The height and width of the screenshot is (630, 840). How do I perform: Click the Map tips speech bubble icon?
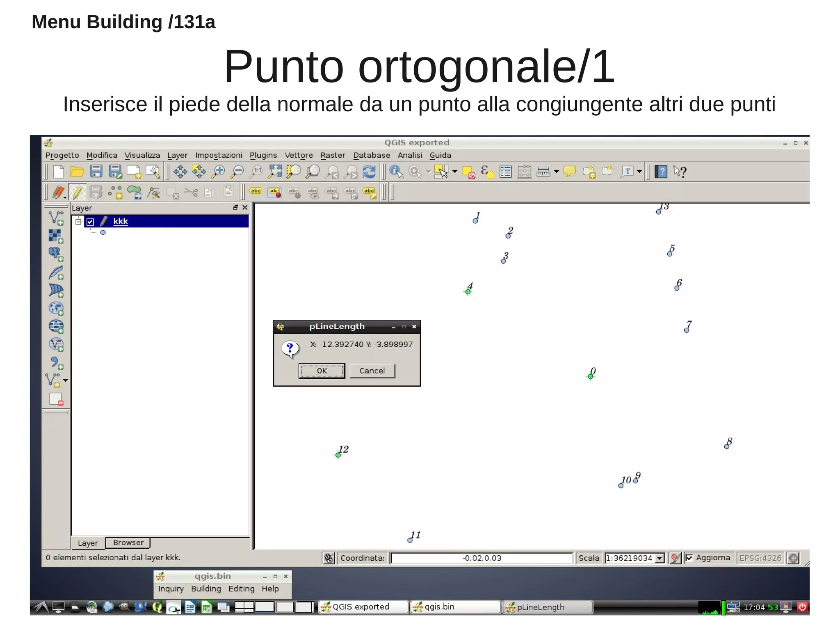[x=570, y=171]
